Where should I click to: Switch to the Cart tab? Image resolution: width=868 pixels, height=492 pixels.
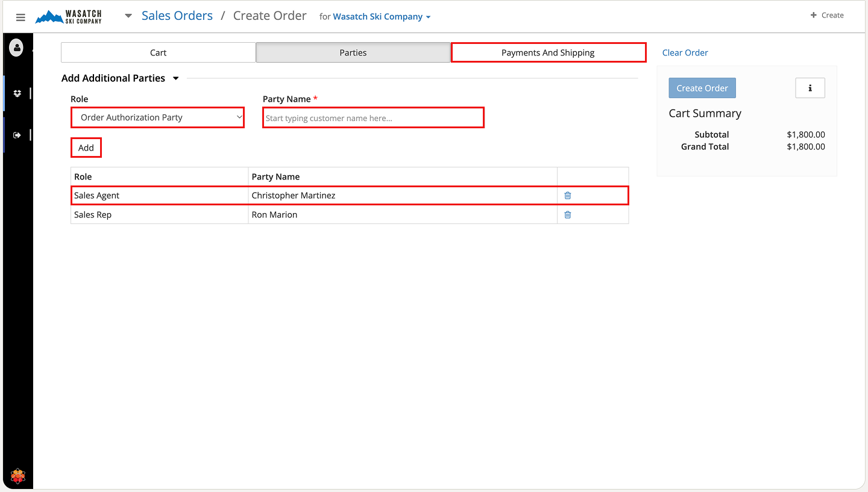(159, 53)
